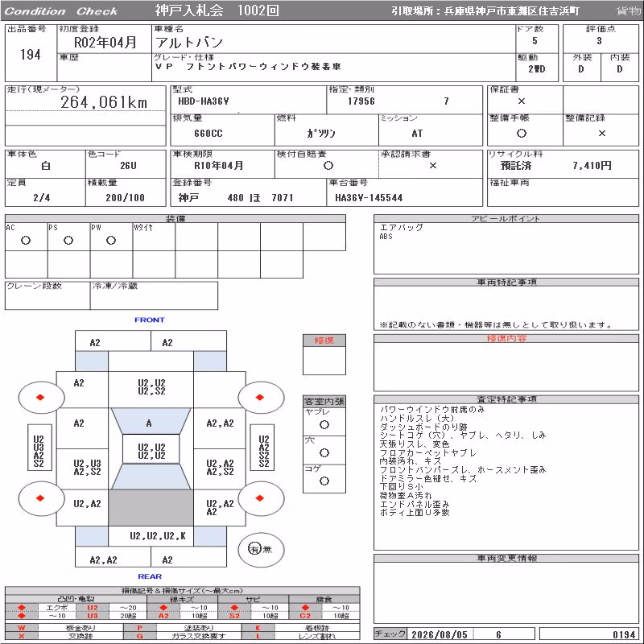Click the footer number 0194

(x=624, y=634)
